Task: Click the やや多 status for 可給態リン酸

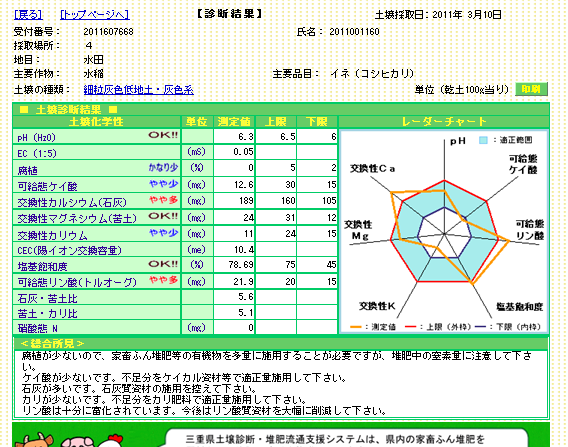Action: [164, 280]
